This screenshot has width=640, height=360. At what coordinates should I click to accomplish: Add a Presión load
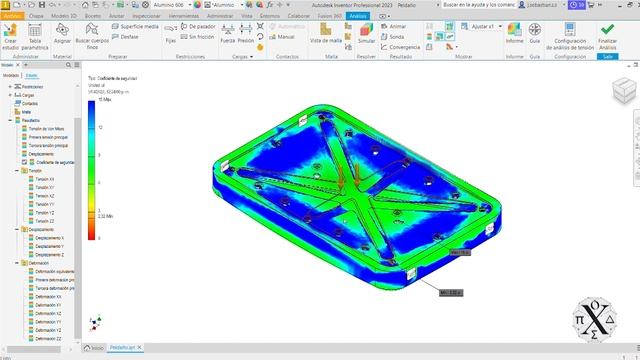pos(245,33)
